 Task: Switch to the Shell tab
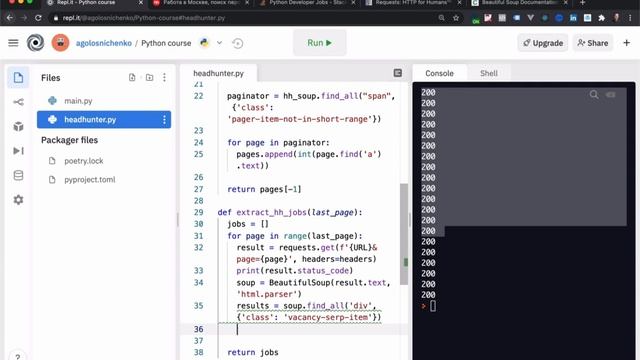(489, 73)
